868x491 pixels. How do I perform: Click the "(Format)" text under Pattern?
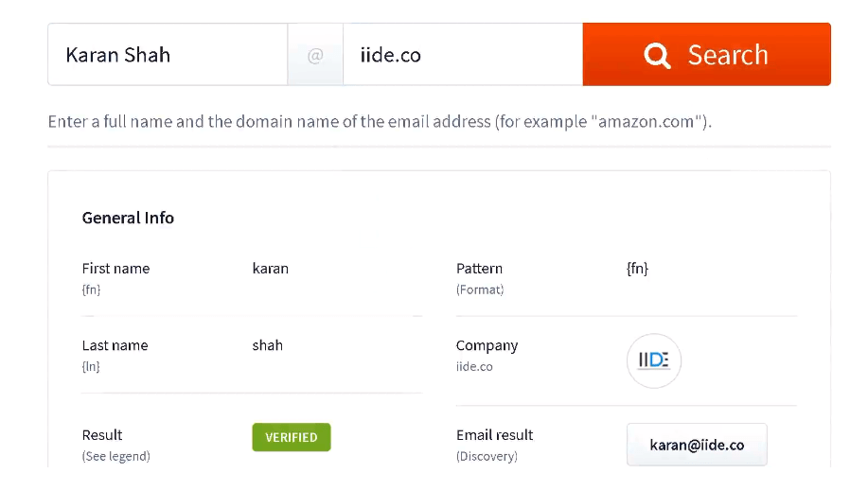point(480,289)
